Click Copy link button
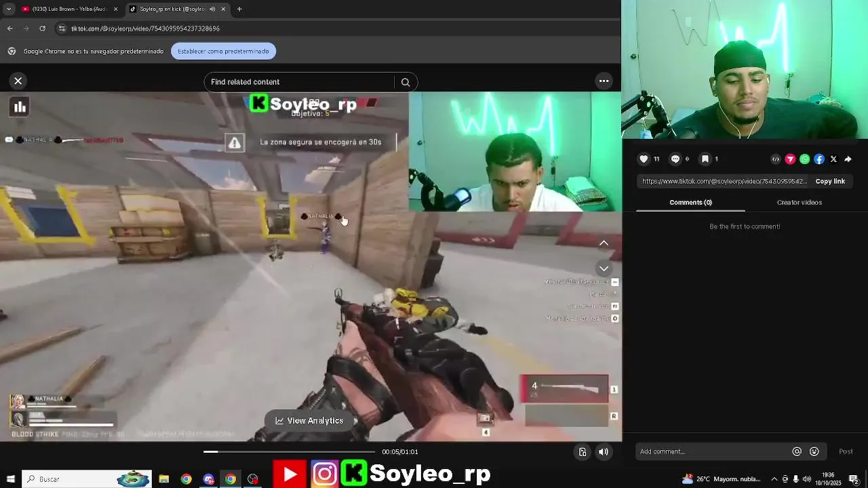Viewport: 868px width, 488px height. pos(830,181)
